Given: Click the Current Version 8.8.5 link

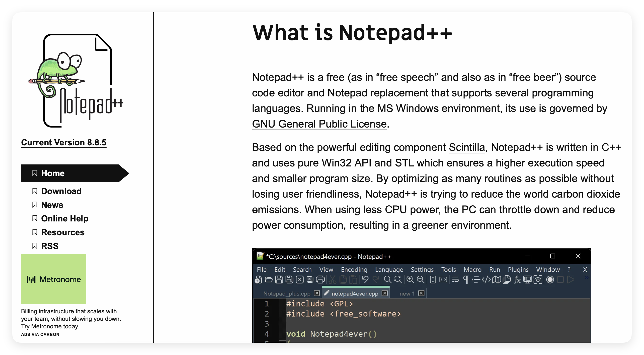Looking at the screenshot, I should tap(64, 143).
